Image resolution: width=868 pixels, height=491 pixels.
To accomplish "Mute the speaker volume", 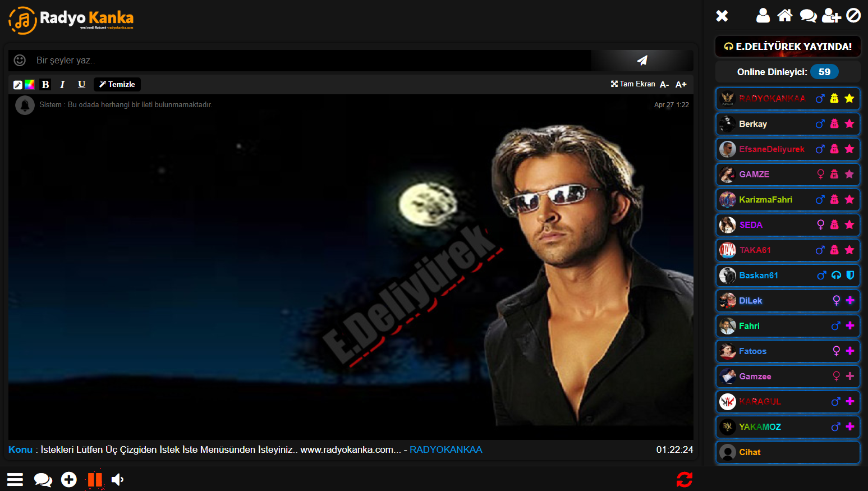I will pos(118,479).
